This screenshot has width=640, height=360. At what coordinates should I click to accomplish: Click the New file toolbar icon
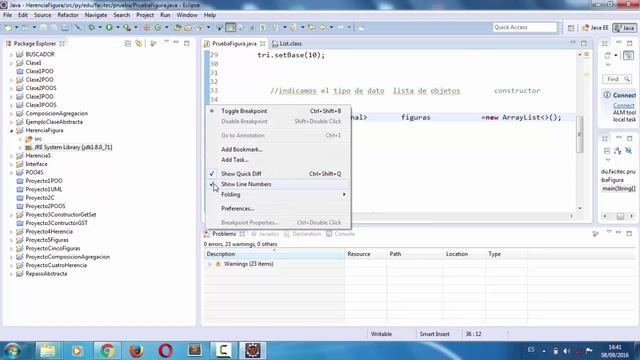[8, 27]
